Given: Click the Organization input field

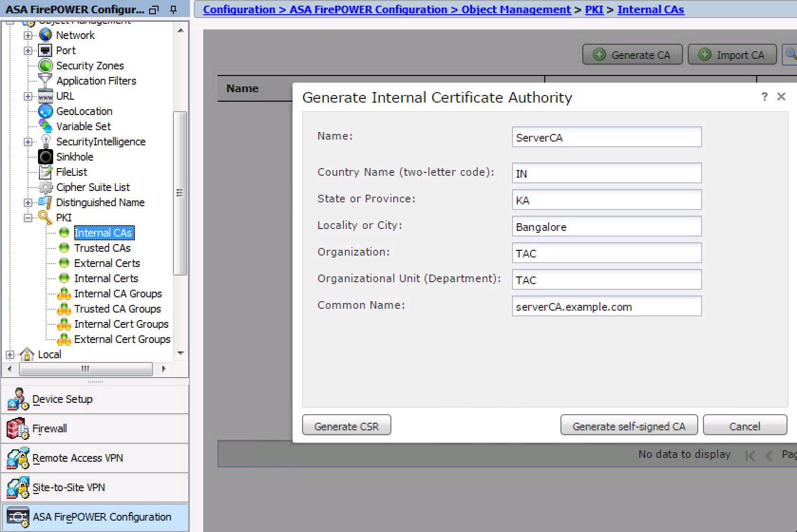Looking at the screenshot, I should tap(607, 253).
